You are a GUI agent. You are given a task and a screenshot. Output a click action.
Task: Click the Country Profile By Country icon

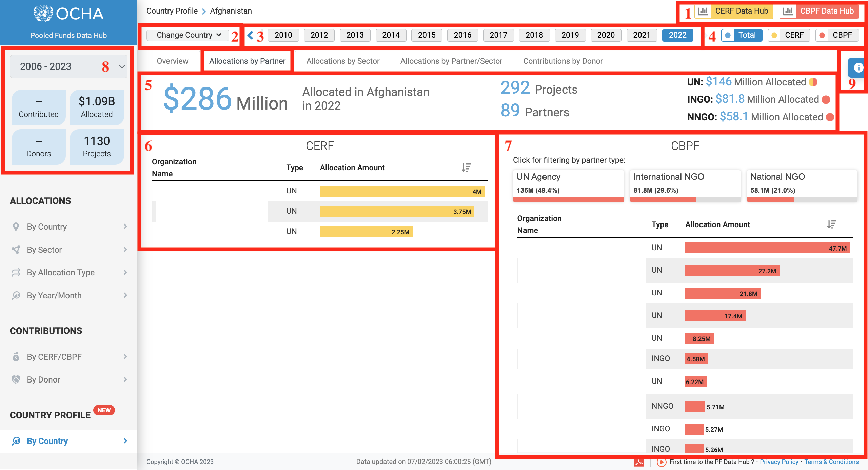[x=16, y=441]
